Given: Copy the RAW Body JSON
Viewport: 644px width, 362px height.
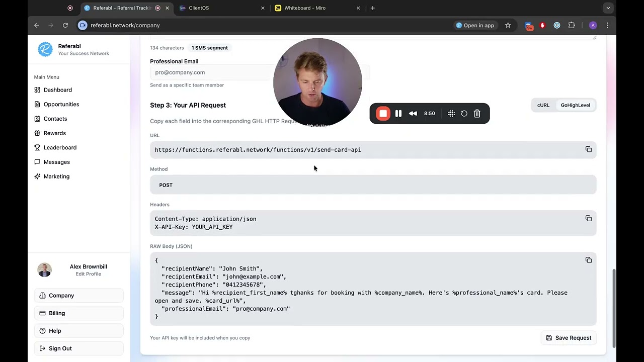Looking at the screenshot, I should click(589, 260).
